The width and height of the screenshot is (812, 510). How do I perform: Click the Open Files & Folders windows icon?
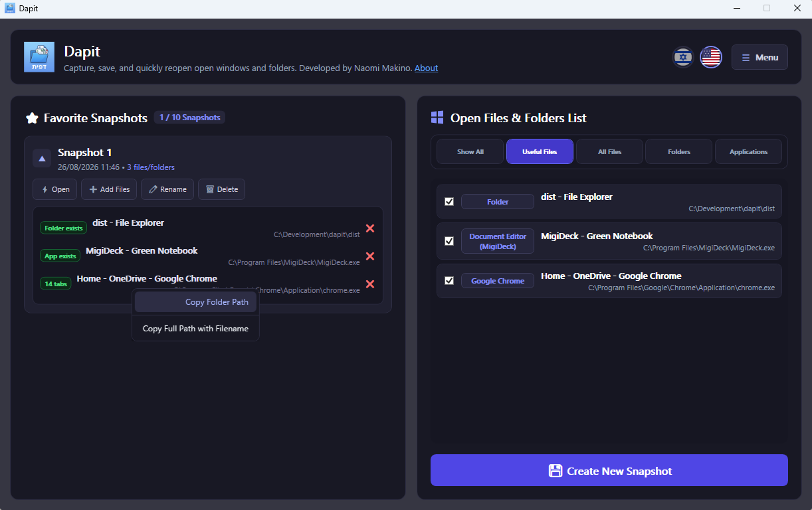[x=437, y=118]
